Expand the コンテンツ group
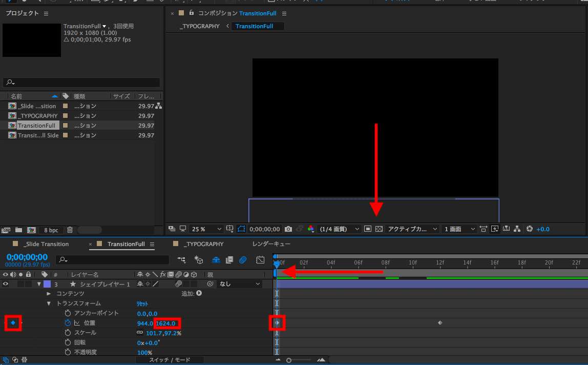Viewport: 588px width, 365px height. click(x=48, y=294)
